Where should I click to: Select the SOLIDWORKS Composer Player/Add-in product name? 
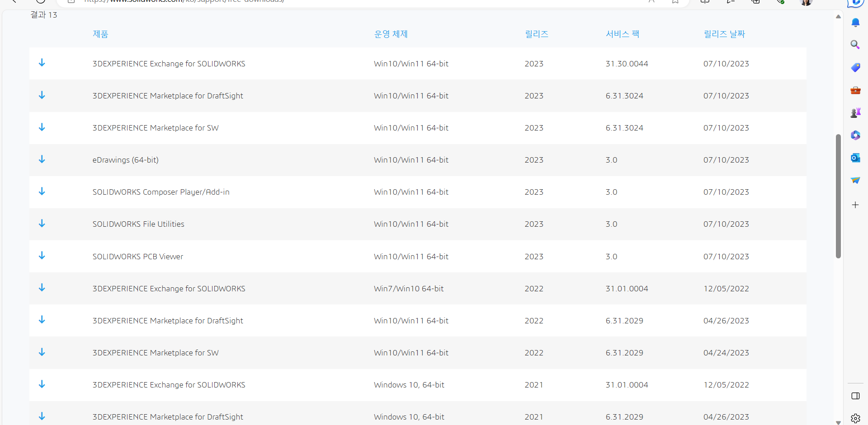click(161, 192)
